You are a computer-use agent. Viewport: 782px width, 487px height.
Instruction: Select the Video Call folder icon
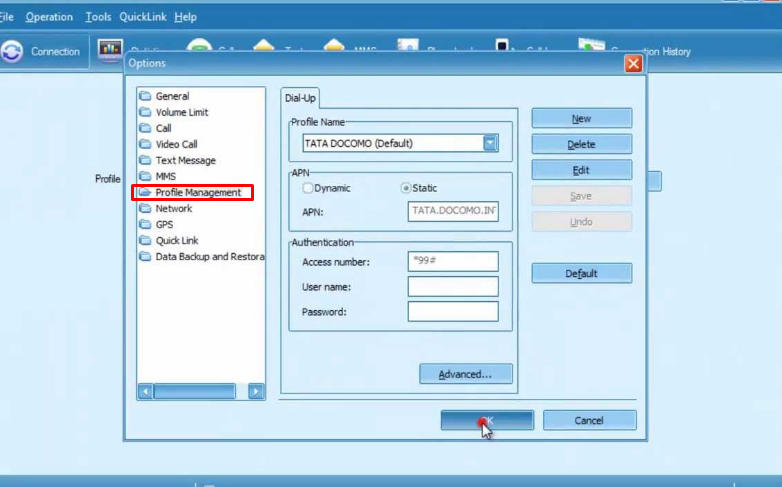(145, 144)
